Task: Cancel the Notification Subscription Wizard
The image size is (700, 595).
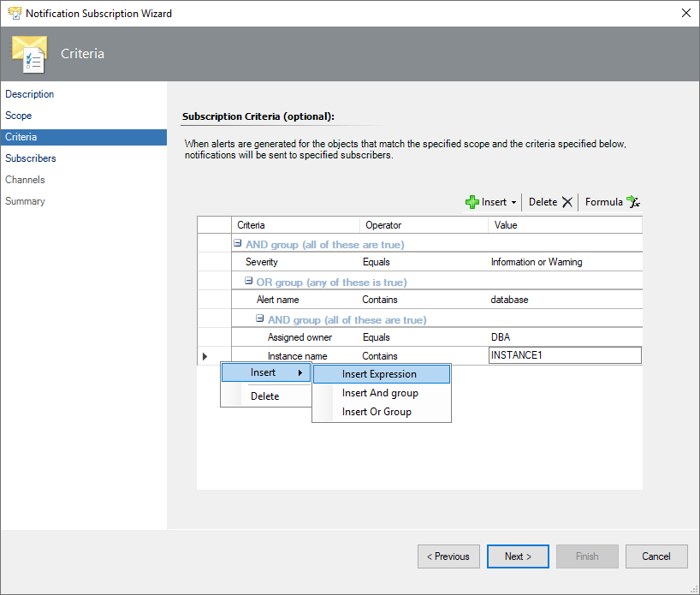Action: click(x=656, y=556)
